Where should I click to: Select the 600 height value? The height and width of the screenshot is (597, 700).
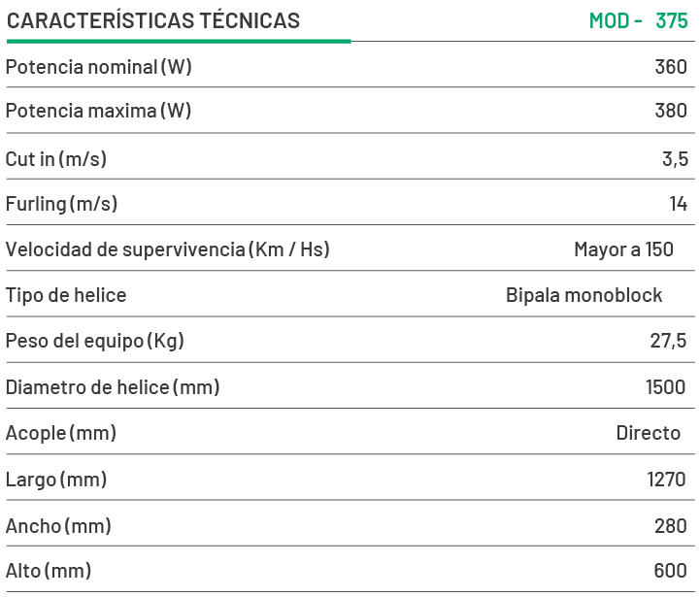[671, 572]
